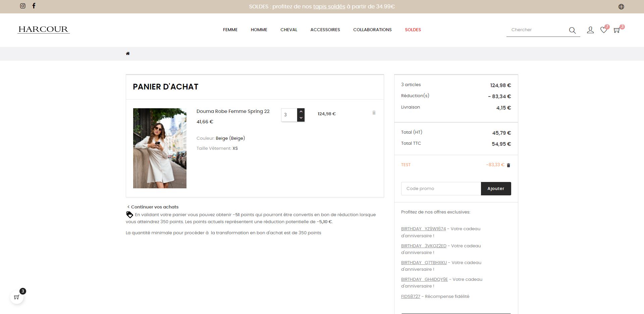Click 'Continuer vos achats' link
The width and height of the screenshot is (644, 314).
pyautogui.click(x=153, y=207)
